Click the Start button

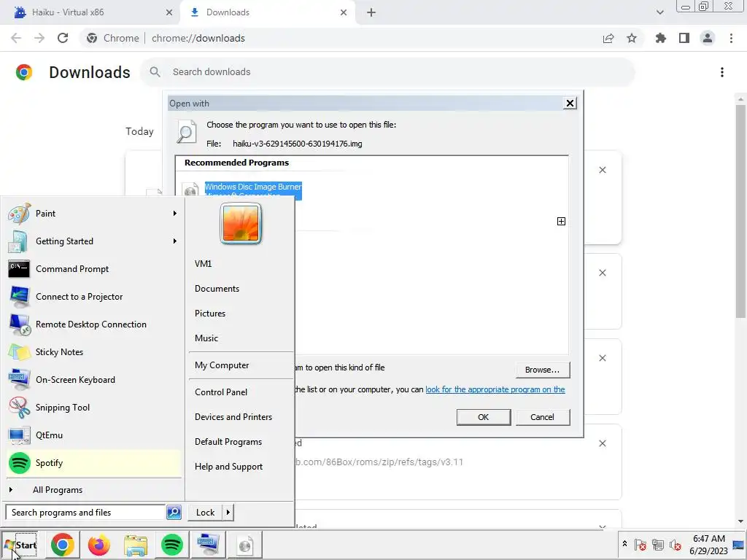click(x=20, y=545)
